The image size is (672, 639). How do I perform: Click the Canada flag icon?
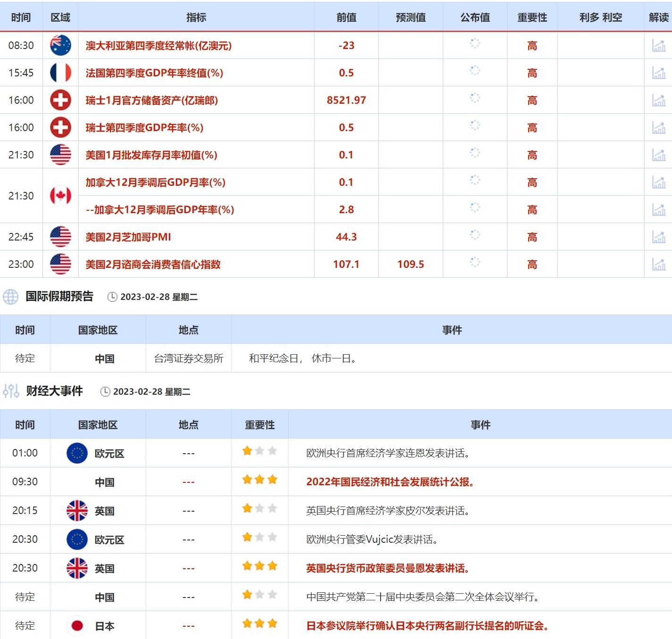(60, 196)
